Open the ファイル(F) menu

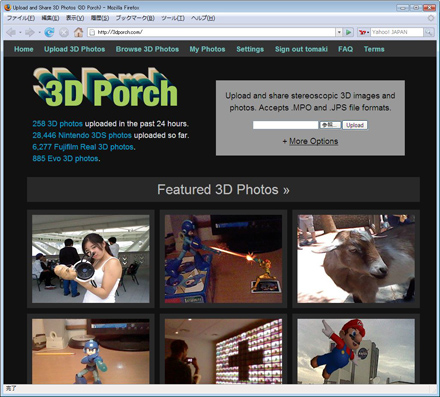tap(21, 18)
